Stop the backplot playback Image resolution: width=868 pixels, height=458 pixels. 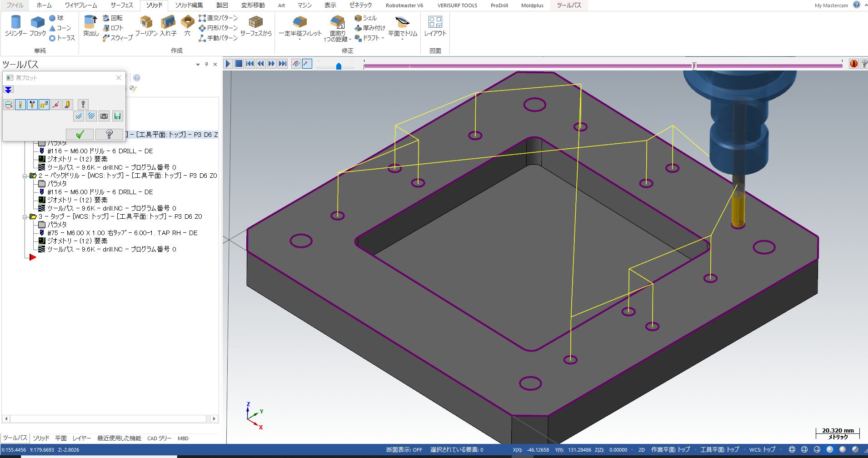tap(239, 64)
